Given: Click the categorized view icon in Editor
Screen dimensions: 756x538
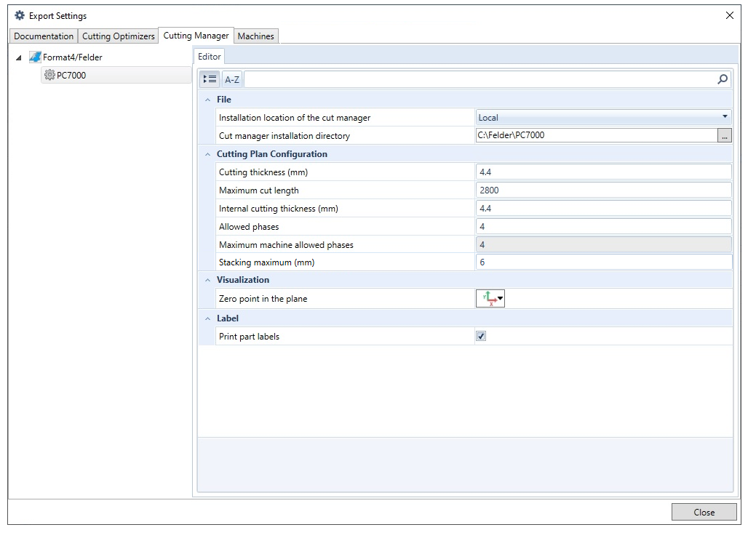Looking at the screenshot, I should 210,79.
